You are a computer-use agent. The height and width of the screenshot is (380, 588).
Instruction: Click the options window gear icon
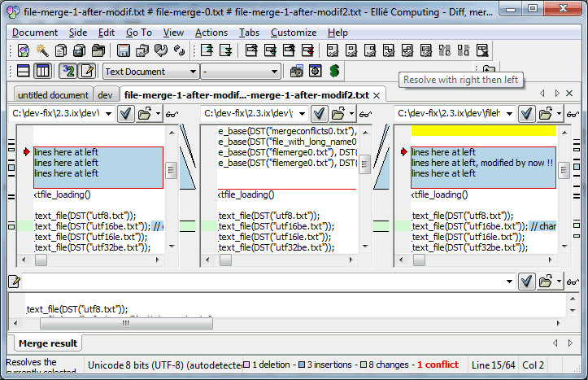tap(316, 71)
